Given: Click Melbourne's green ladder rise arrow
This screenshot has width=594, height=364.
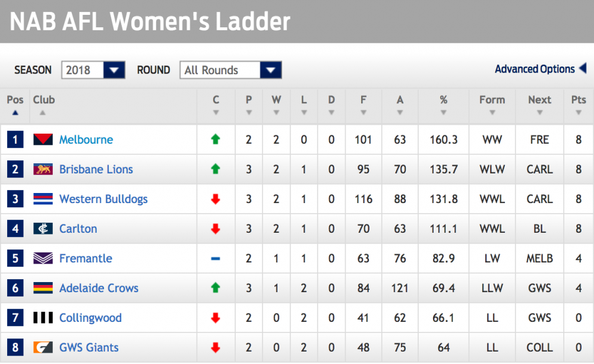Looking at the screenshot, I should (216, 140).
